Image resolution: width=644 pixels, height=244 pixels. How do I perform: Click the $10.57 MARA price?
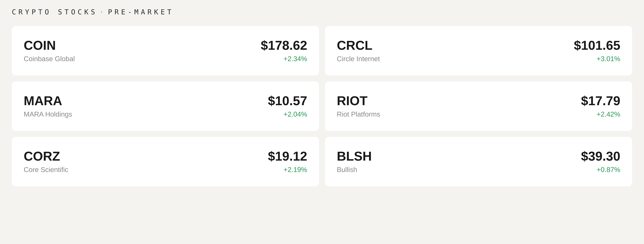coord(287,101)
